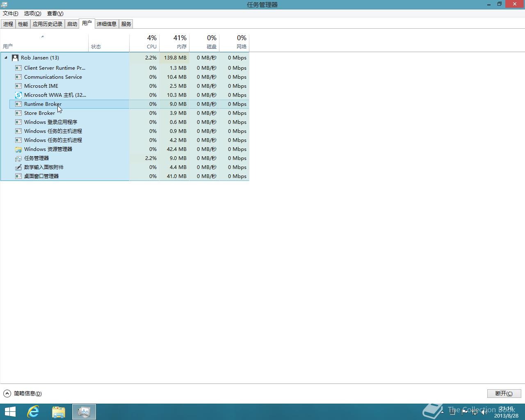The width and height of the screenshot is (525, 420).
Task: Select the 用户 tab
Action: (x=87, y=23)
